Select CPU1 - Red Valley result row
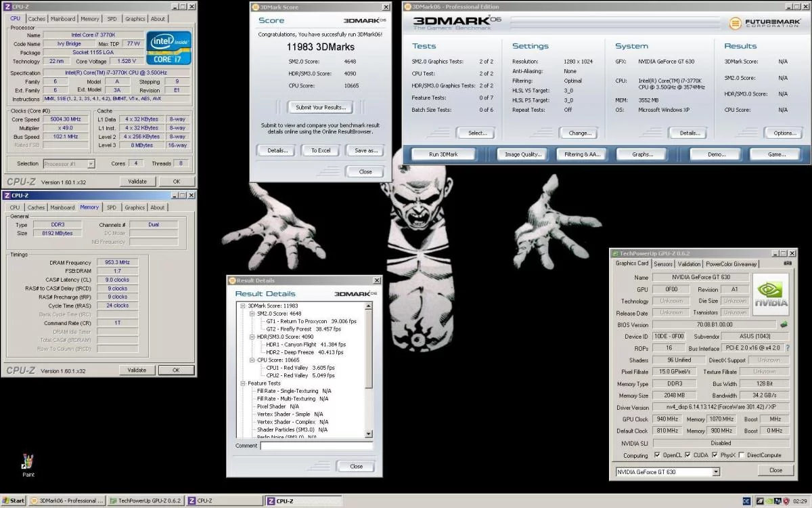 300,368
